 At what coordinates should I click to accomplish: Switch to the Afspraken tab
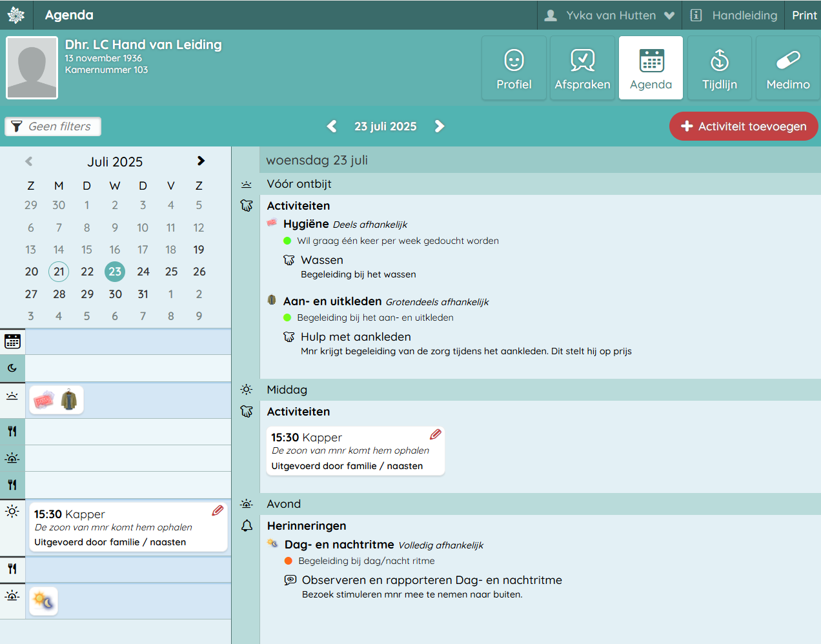tap(582, 68)
